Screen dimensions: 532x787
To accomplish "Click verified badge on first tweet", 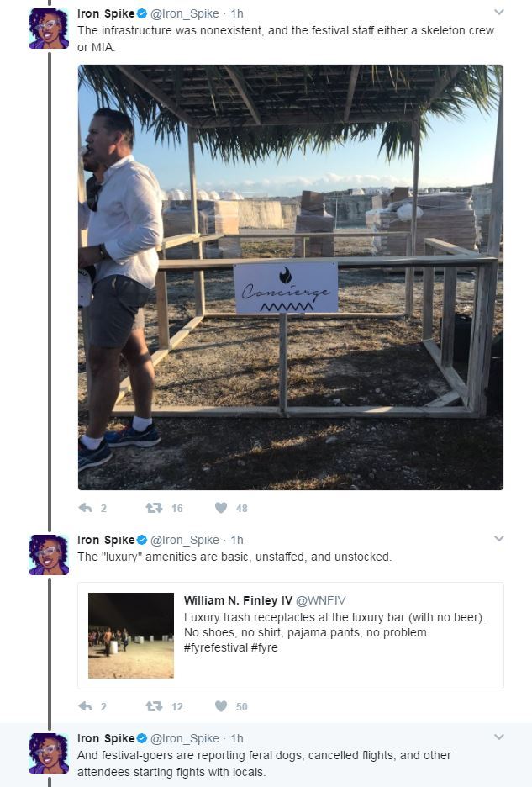I will point(142,13).
